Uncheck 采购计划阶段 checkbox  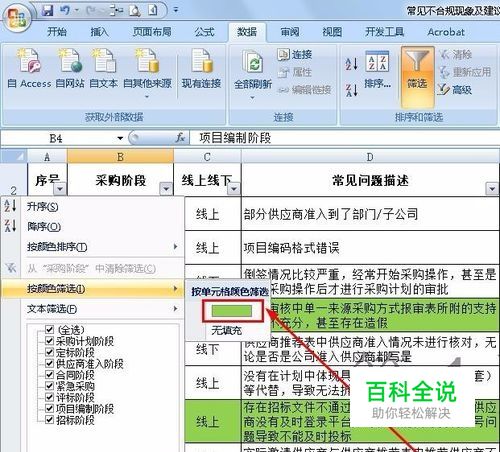(49, 341)
